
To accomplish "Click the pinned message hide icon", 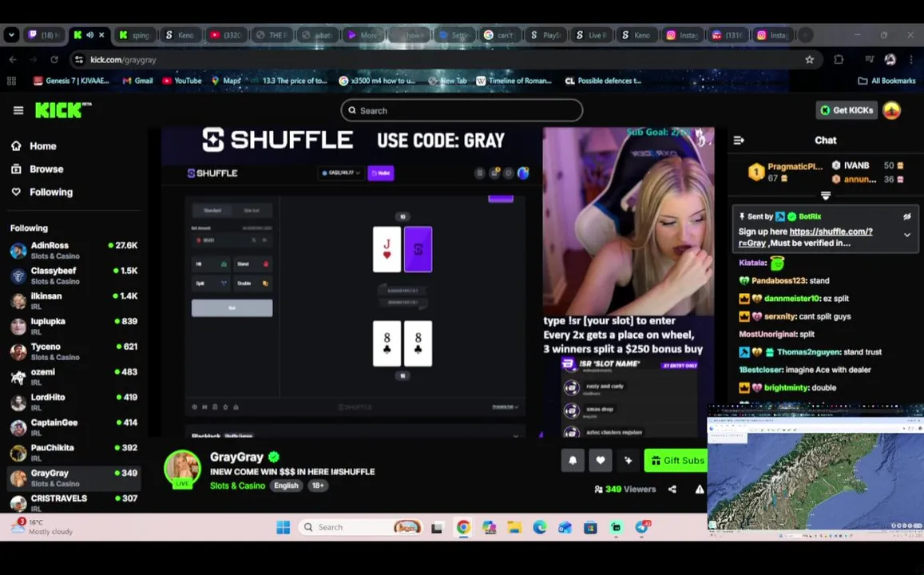I will 907,216.
